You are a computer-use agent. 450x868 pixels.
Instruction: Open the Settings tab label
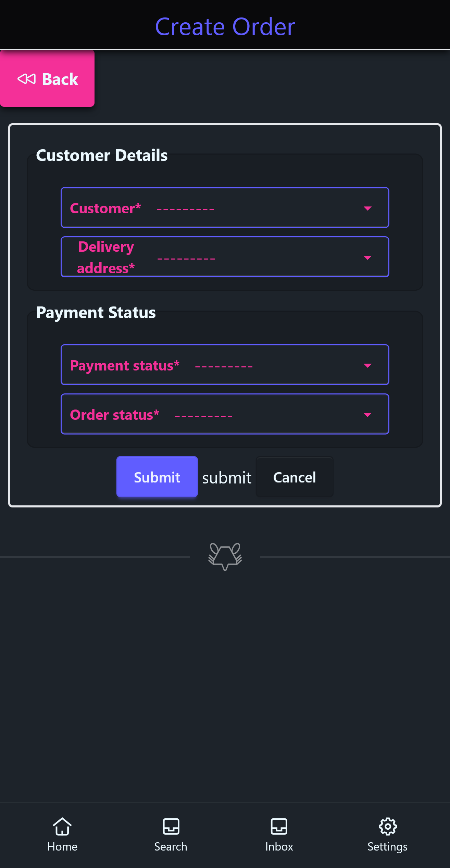click(x=388, y=847)
